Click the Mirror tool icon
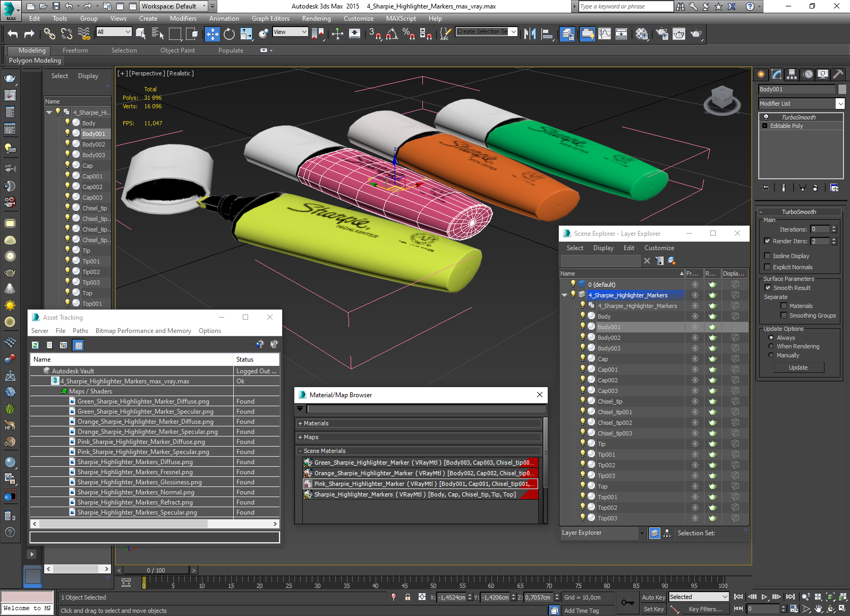This screenshot has height=616, width=850. tap(530, 34)
